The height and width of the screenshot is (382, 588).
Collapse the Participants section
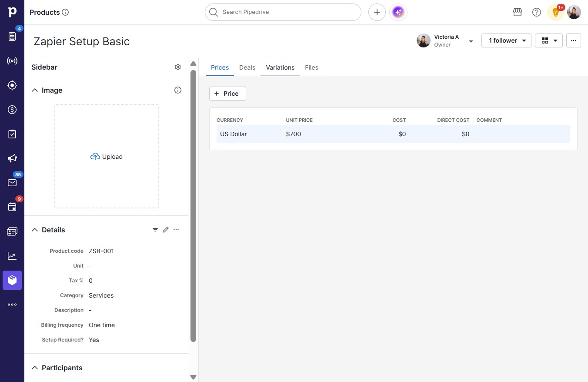tap(35, 368)
